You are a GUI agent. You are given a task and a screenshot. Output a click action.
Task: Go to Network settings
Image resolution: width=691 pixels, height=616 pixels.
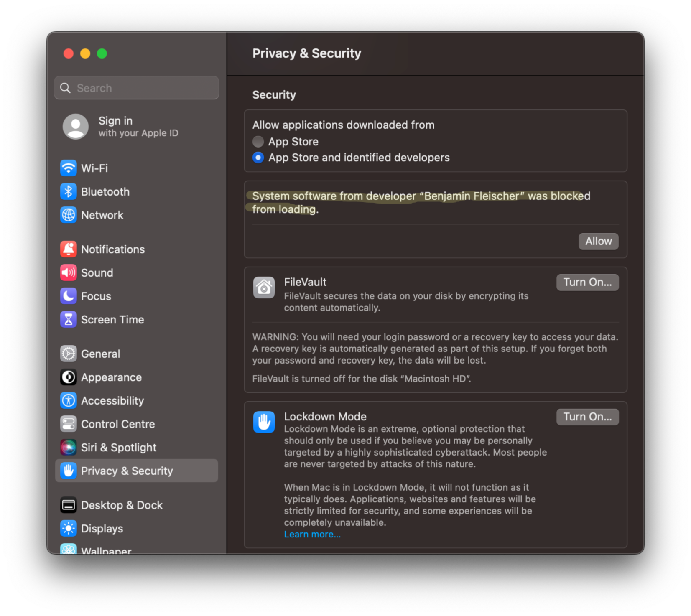(x=136, y=215)
